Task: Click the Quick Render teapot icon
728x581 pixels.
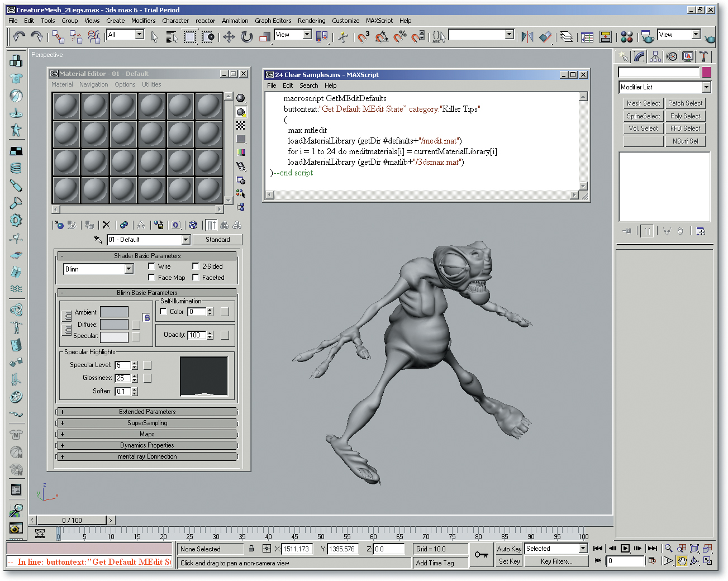Action: [x=710, y=38]
